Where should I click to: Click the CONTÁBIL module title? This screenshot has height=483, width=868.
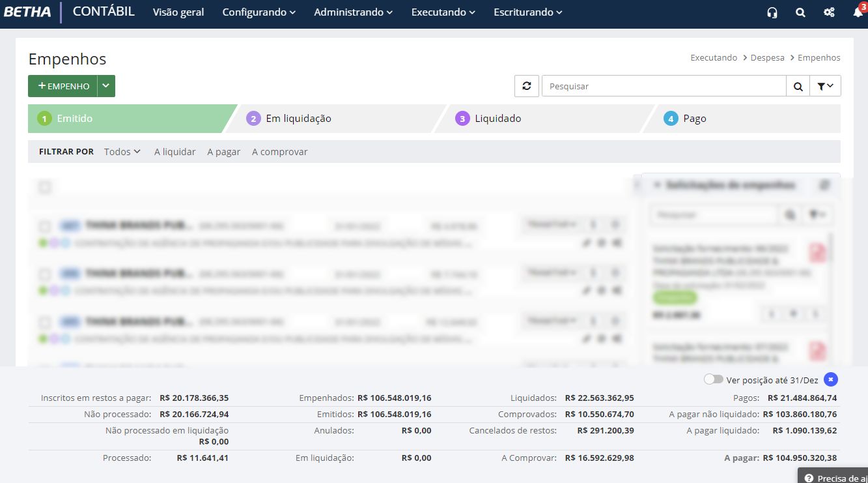[104, 12]
